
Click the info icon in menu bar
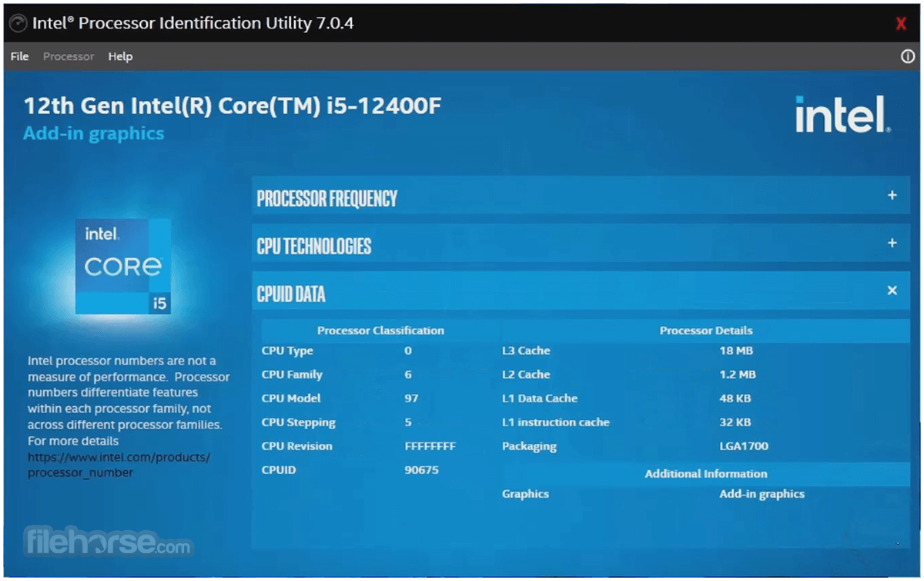(908, 56)
